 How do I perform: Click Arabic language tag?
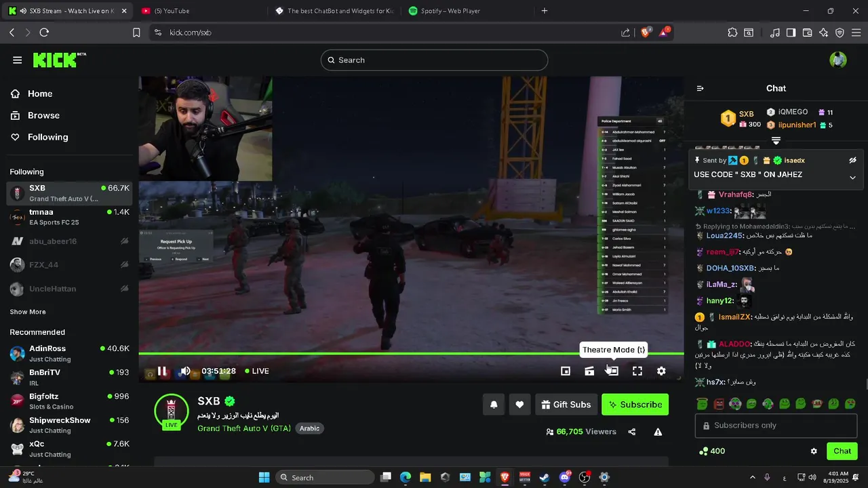pyautogui.click(x=309, y=428)
